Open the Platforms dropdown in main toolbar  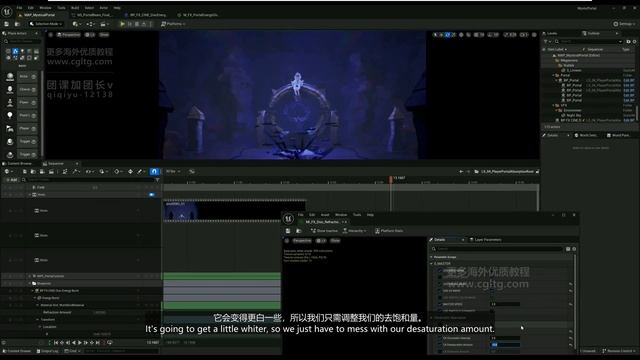click(x=173, y=24)
